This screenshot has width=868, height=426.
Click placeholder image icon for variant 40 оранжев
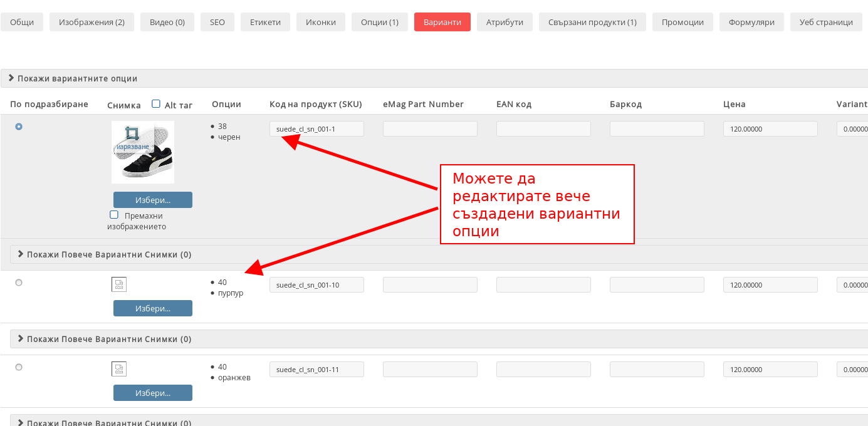(x=119, y=369)
